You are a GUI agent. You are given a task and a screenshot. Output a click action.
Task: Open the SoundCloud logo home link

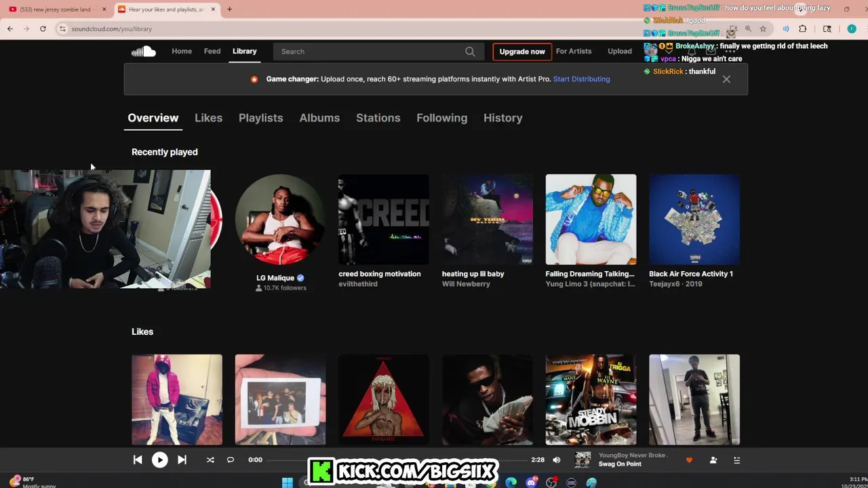tap(144, 52)
